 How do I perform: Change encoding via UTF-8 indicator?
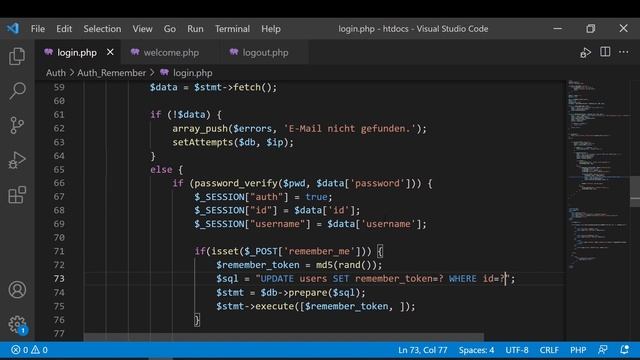tap(517, 350)
